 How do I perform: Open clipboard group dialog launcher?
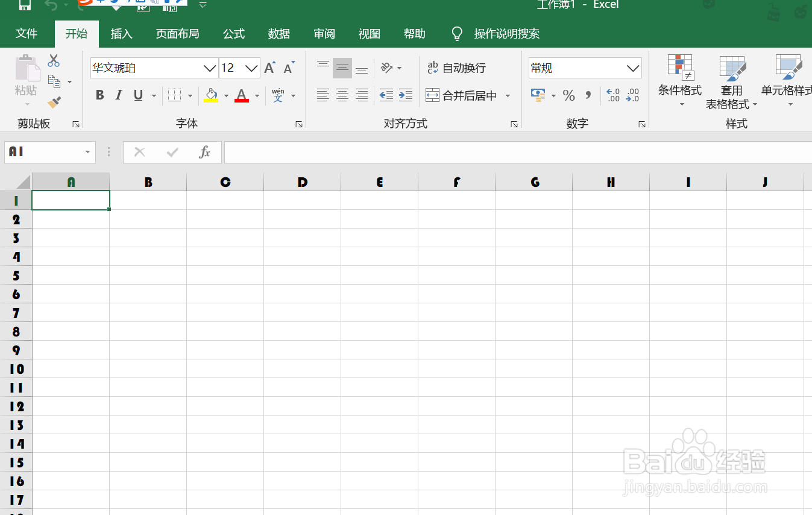[x=76, y=124]
